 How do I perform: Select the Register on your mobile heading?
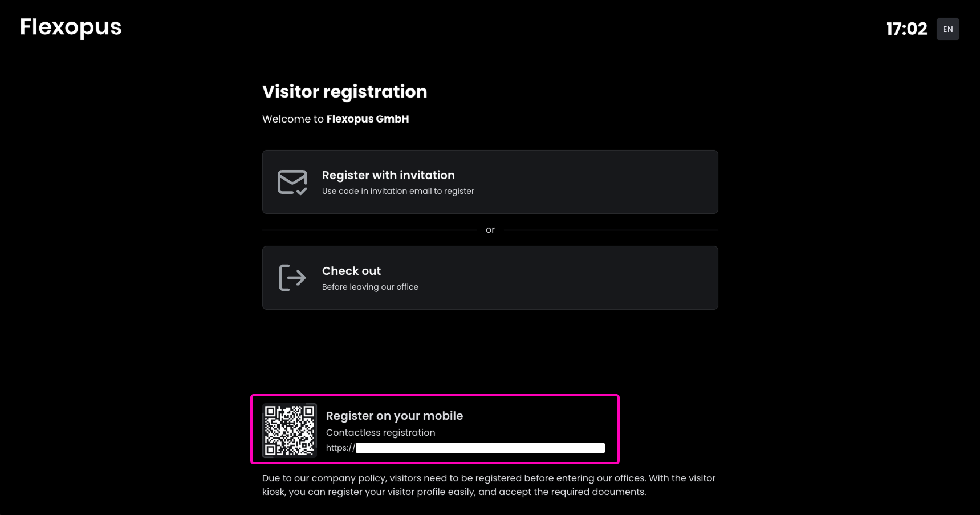click(395, 416)
